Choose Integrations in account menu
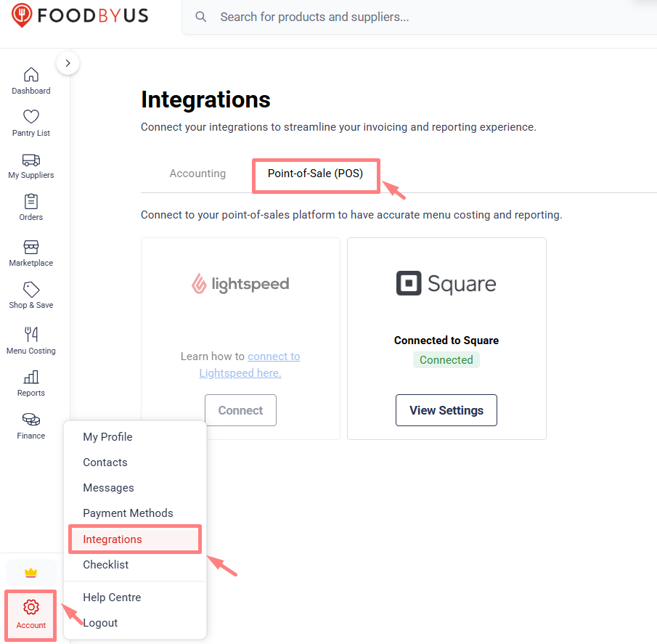The height and width of the screenshot is (644, 657). (135, 539)
